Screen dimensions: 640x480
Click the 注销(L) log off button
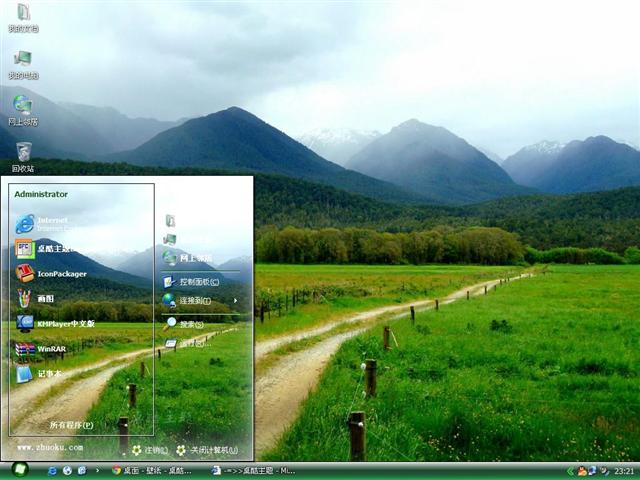click(150, 450)
